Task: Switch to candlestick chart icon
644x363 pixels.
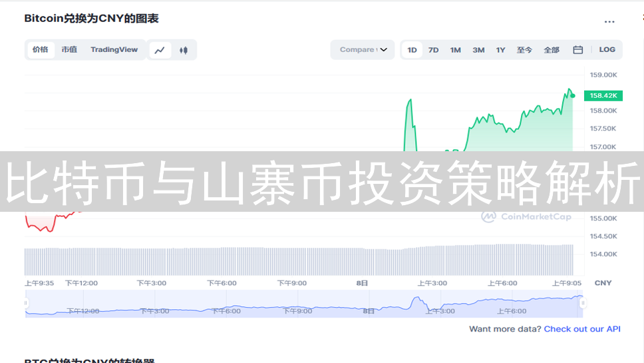Action: point(184,50)
